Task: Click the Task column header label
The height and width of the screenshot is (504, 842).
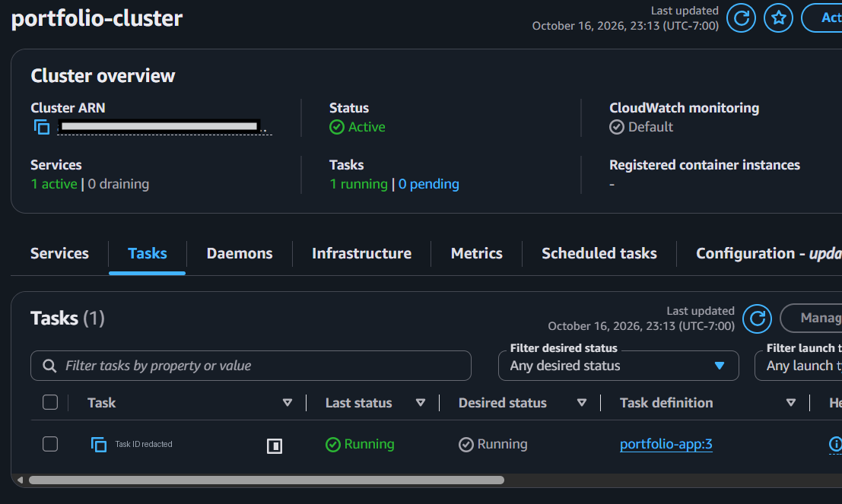Action: tap(101, 403)
